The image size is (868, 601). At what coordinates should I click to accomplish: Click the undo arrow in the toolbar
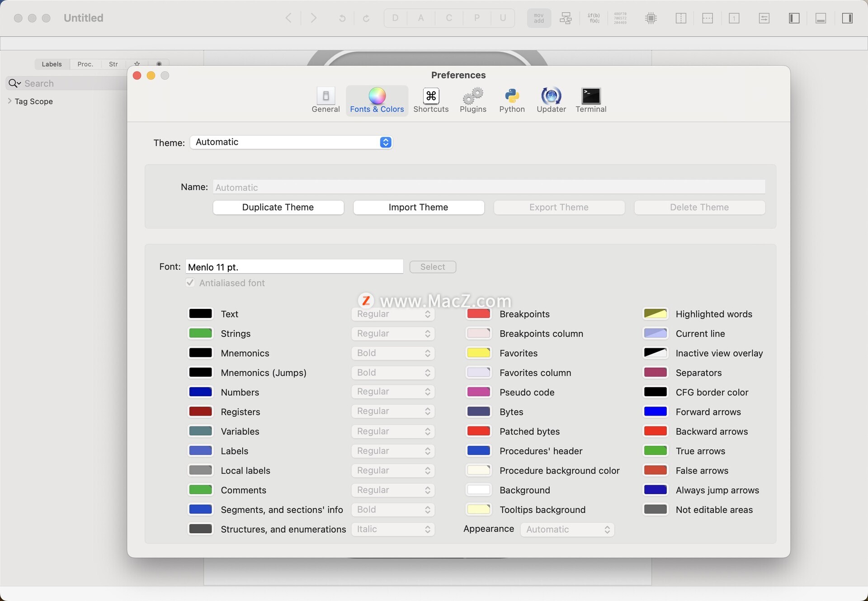342,18
